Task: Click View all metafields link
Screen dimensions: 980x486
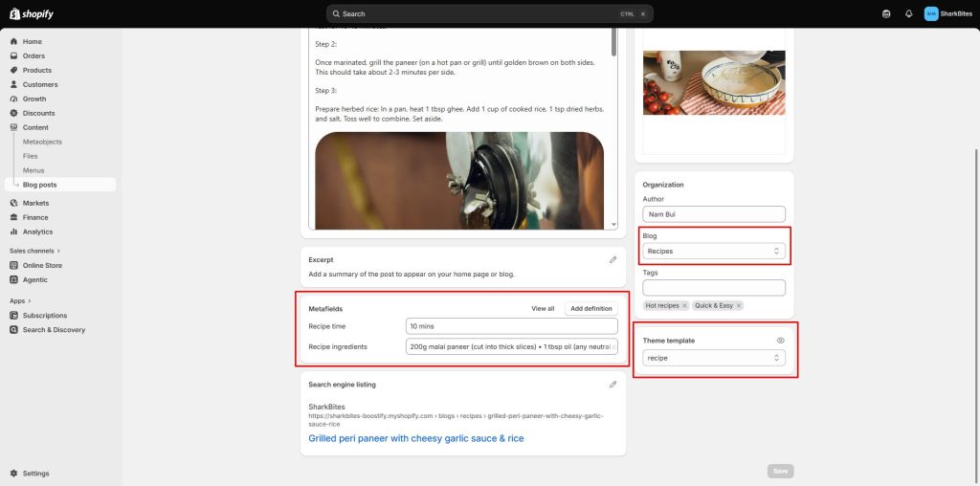Action: 543,309
